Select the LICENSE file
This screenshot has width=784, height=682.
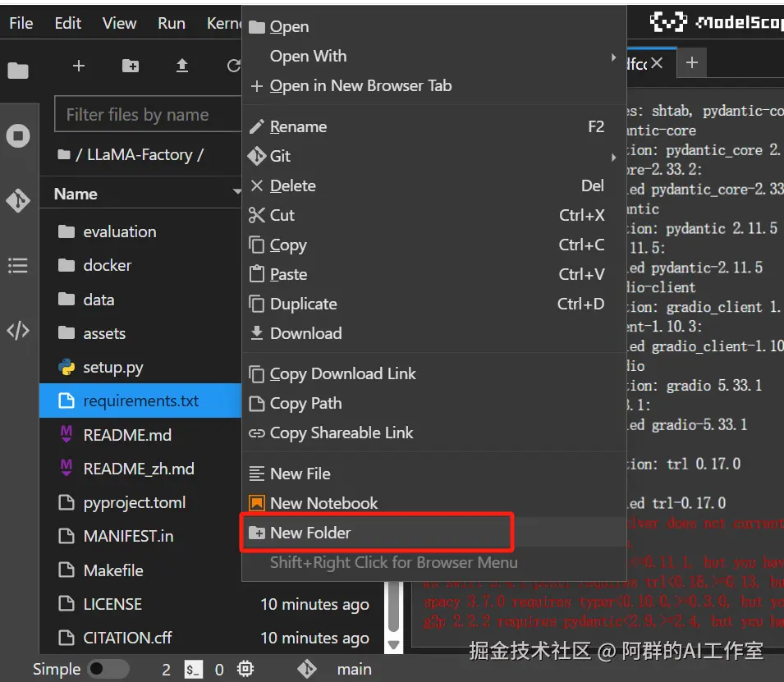pyautogui.click(x=213, y=605)
